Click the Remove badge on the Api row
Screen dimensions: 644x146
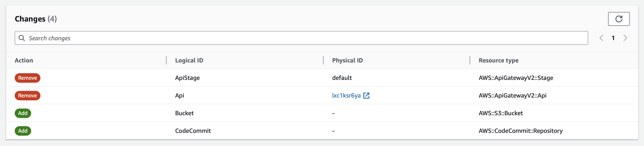click(27, 95)
